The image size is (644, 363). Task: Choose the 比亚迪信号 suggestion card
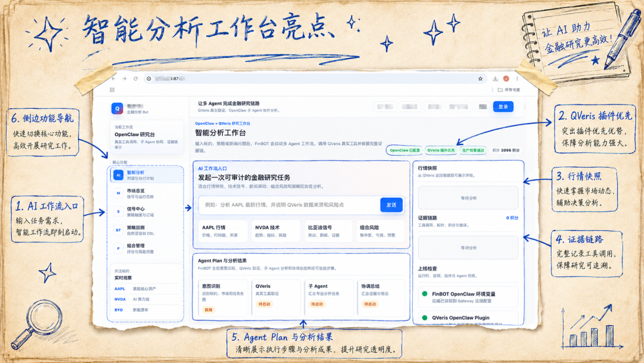click(x=328, y=231)
